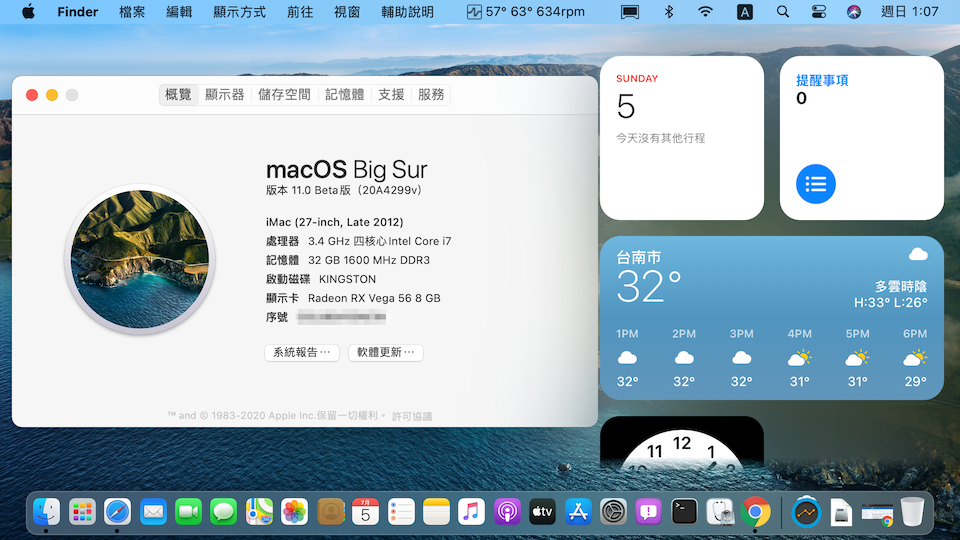Click the 系統報告 button
The image size is (960, 540).
[x=302, y=353]
